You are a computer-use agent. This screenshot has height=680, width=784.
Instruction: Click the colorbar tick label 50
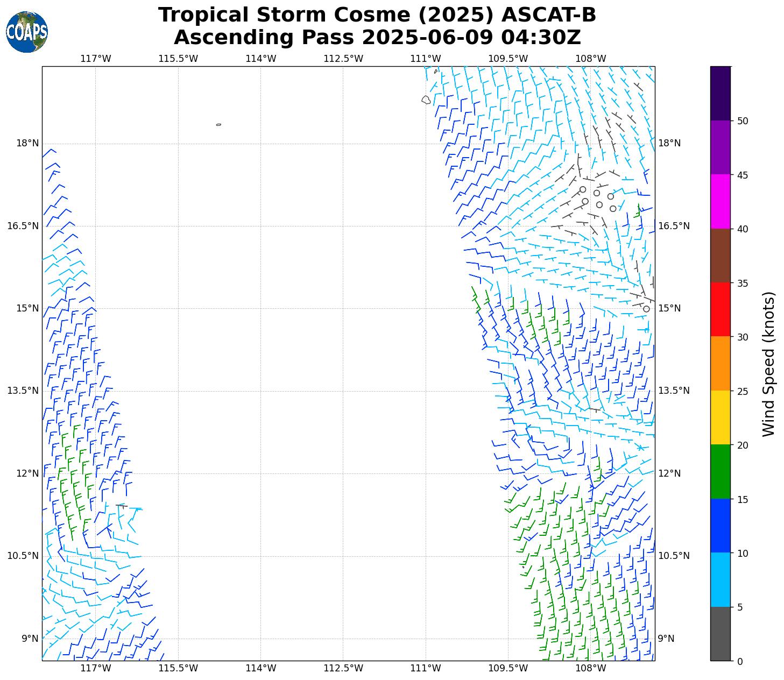(x=743, y=121)
